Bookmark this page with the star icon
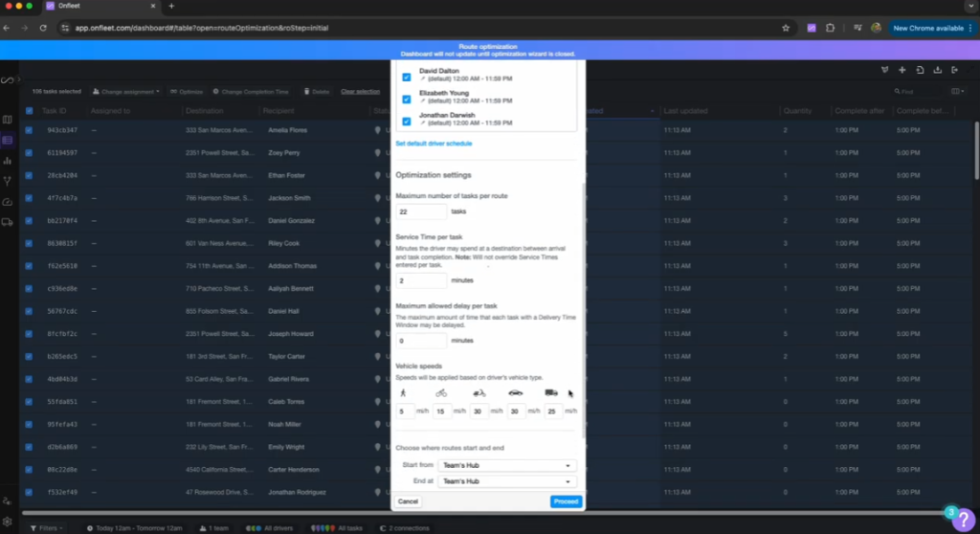The height and width of the screenshot is (534, 980). tap(786, 28)
